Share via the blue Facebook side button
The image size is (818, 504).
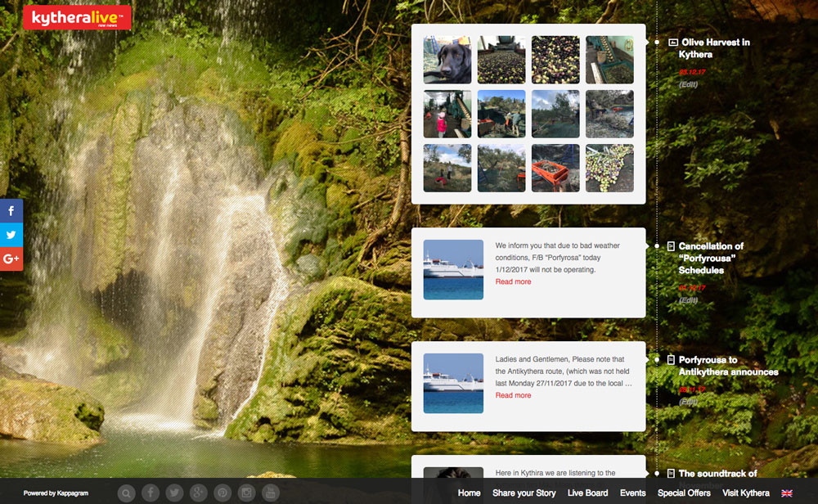coord(11,211)
